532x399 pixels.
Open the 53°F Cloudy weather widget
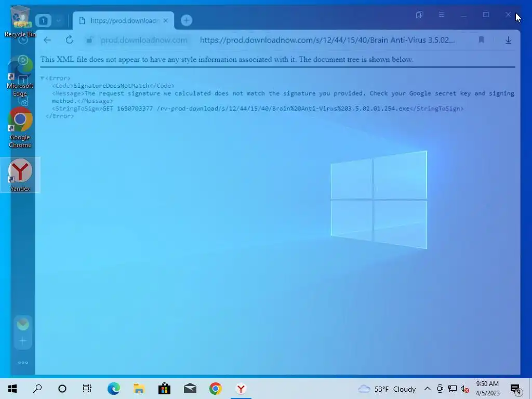coord(387,389)
